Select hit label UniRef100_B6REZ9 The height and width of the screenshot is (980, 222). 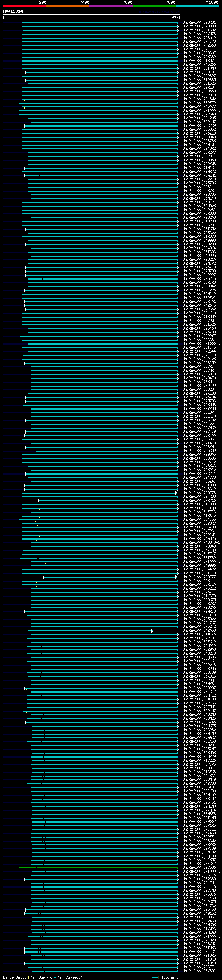pos(199,103)
